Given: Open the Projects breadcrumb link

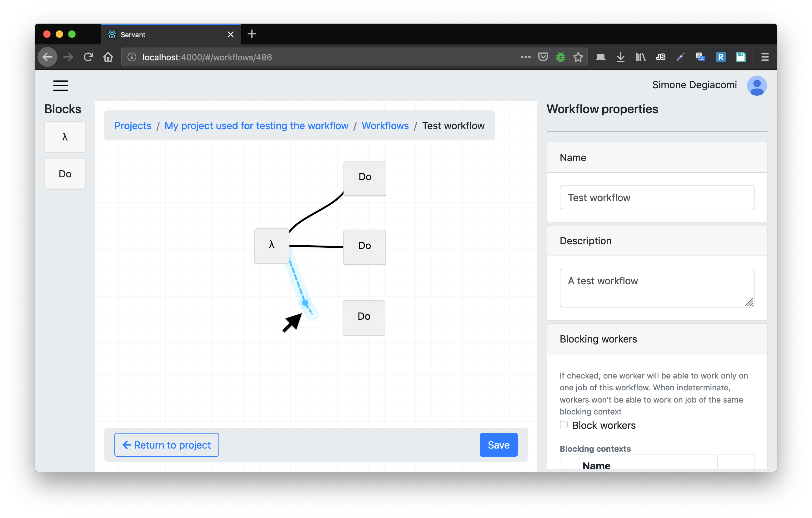Looking at the screenshot, I should pos(133,125).
